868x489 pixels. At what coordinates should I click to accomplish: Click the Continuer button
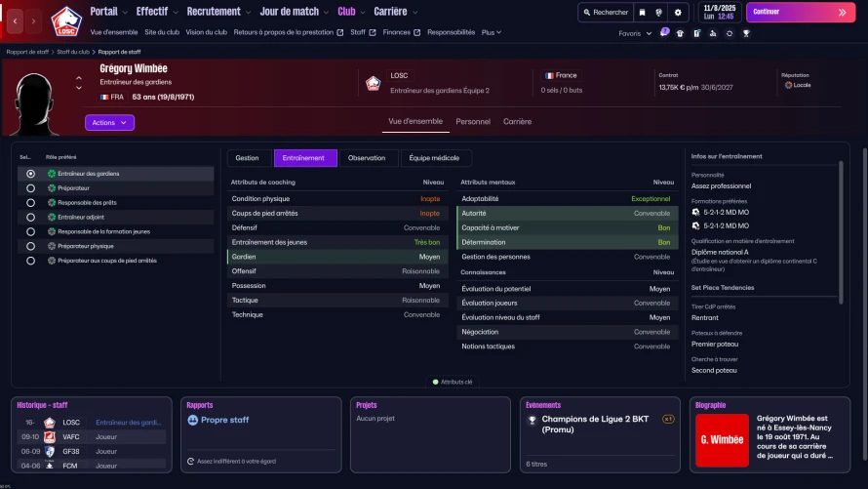(801, 12)
